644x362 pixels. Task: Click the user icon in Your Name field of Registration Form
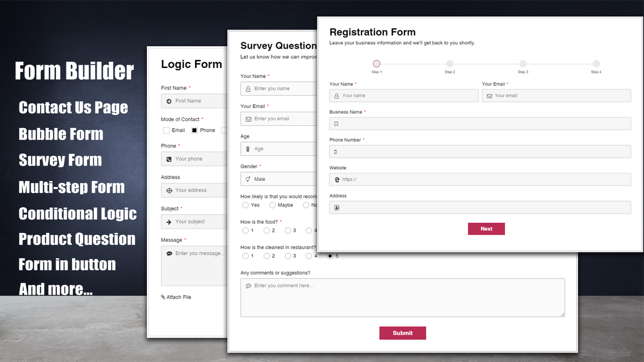click(x=337, y=96)
